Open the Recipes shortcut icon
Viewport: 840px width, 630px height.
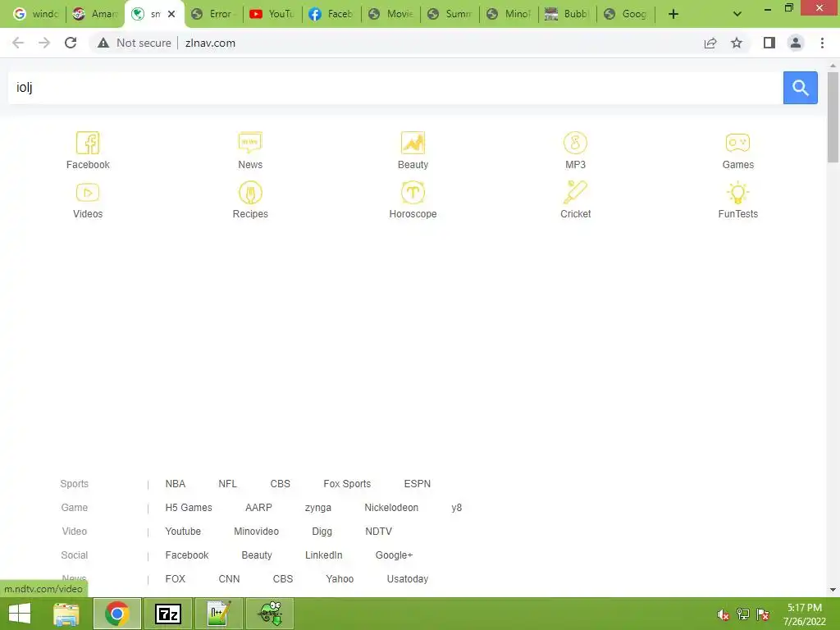tap(250, 192)
